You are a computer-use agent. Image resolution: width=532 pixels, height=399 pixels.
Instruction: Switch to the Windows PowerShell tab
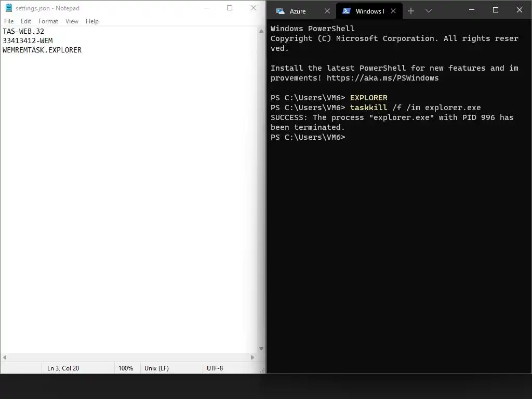pos(370,11)
